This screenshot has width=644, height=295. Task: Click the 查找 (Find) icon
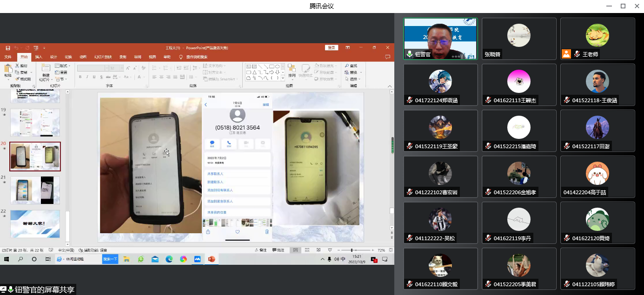click(x=351, y=66)
